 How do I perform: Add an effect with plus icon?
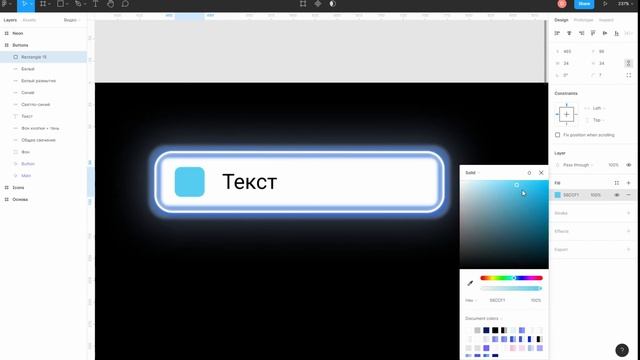[x=629, y=231]
